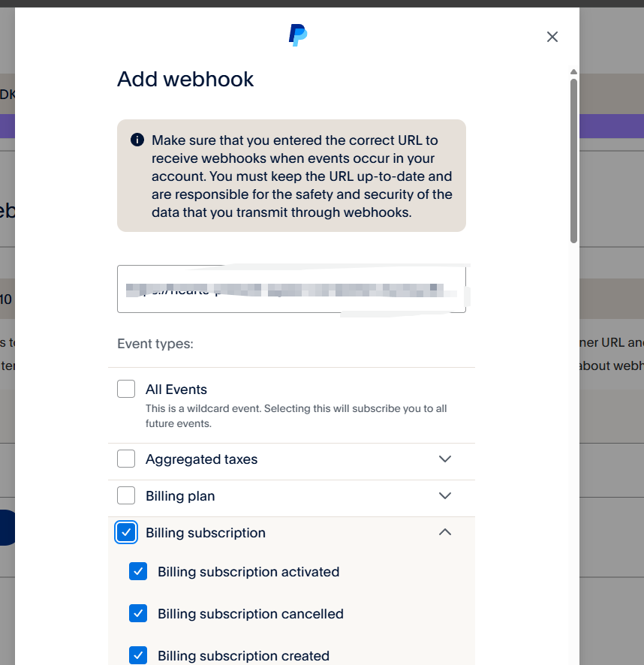
Task: Click the Aggregated taxes row label
Action: (x=201, y=459)
